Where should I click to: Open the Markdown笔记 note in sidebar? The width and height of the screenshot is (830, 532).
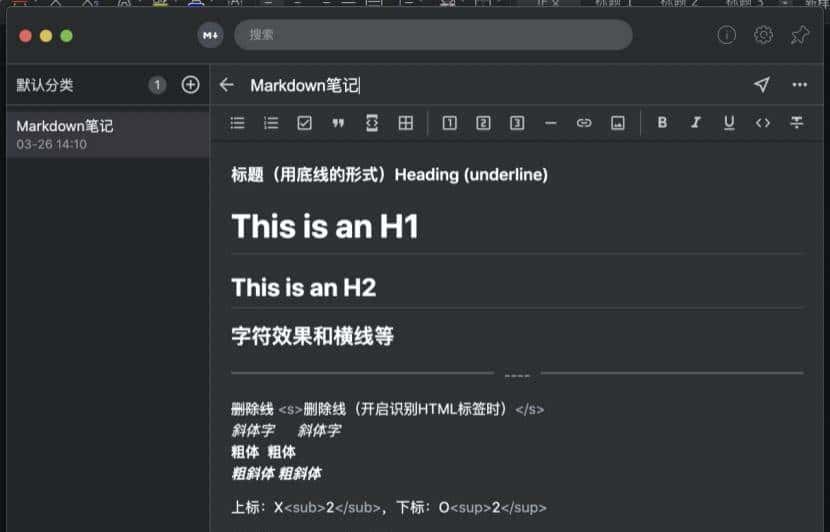click(108, 134)
